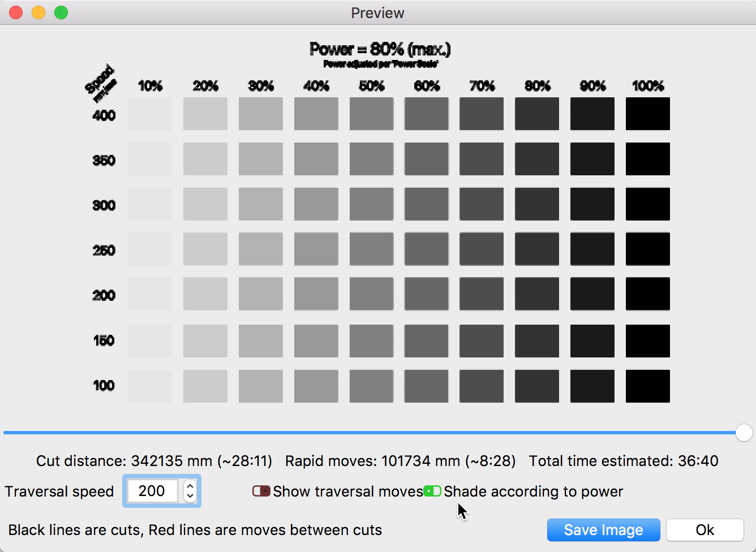Viewport: 756px width, 552px height.
Task: Click the 20% power square at speed 150
Action: point(205,341)
